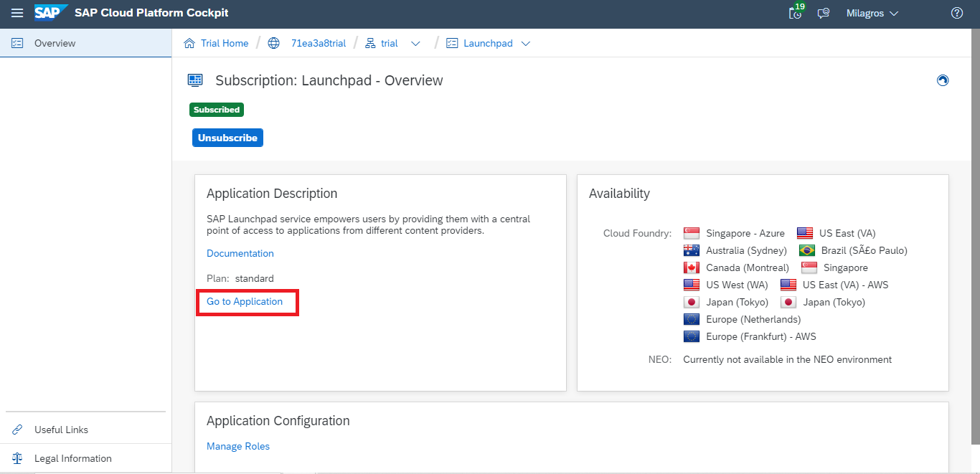The height and width of the screenshot is (474, 980).
Task: Open Useful Links in the sidebar
Action: (x=61, y=430)
